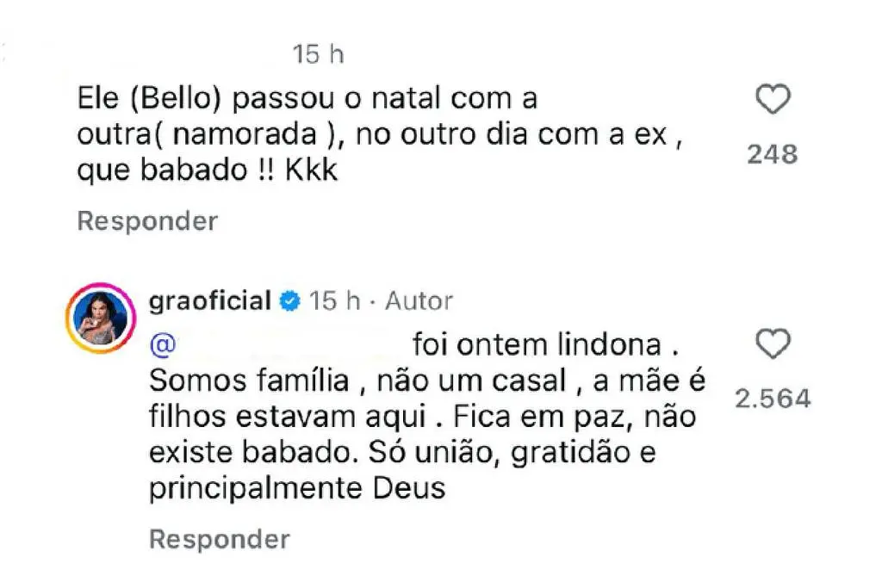View the 2.564 likes count
The image size is (882, 588).
(x=773, y=399)
